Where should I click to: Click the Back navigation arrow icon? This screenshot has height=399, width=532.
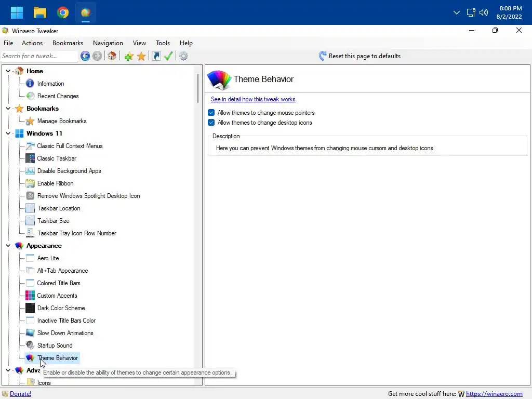point(85,56)
